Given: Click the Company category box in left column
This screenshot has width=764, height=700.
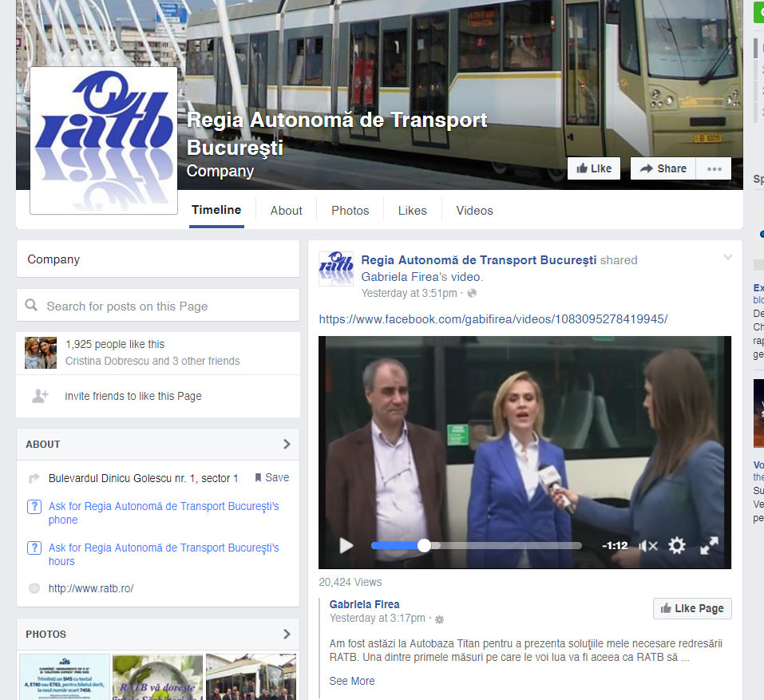Looking at the screenshot, I should click(x=158, y=259).
